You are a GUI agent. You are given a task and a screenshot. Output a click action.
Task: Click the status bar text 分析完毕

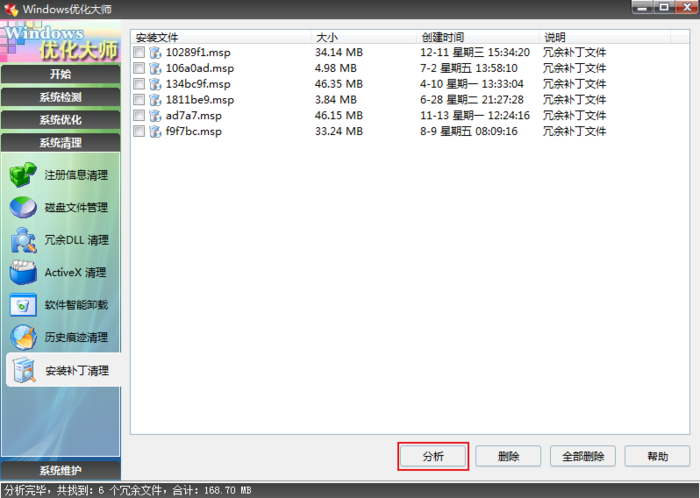click(25, 490)
